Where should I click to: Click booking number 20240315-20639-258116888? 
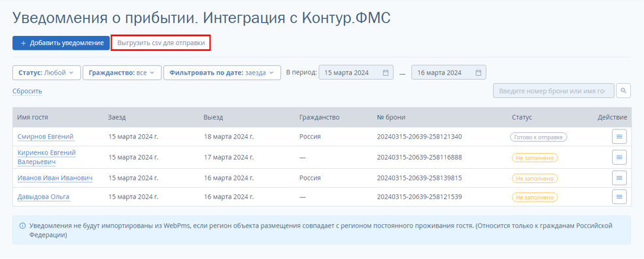(419, 158)
